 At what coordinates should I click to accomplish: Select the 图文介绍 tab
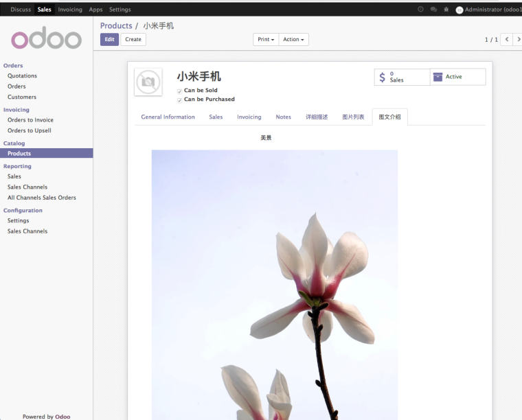point(390,117)
